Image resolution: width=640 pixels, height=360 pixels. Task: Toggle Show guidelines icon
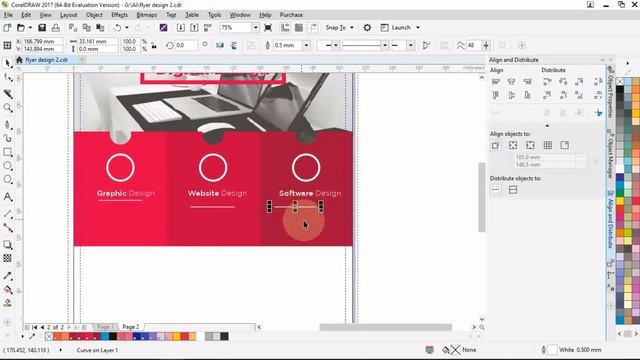pos(313,28)
